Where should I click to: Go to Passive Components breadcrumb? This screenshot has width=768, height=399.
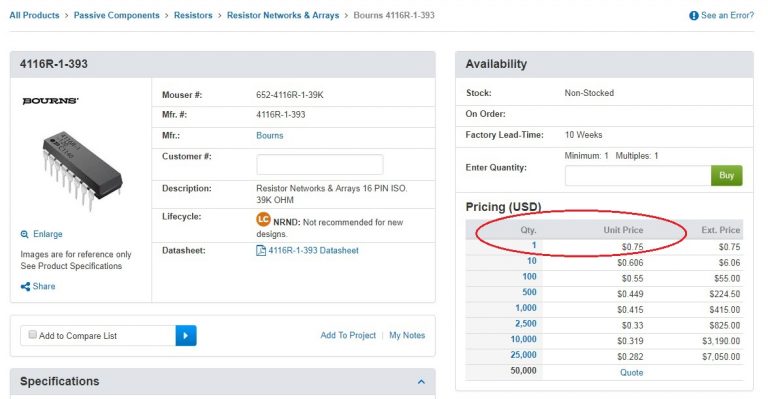pyautogui.click(x=117, y=15)
